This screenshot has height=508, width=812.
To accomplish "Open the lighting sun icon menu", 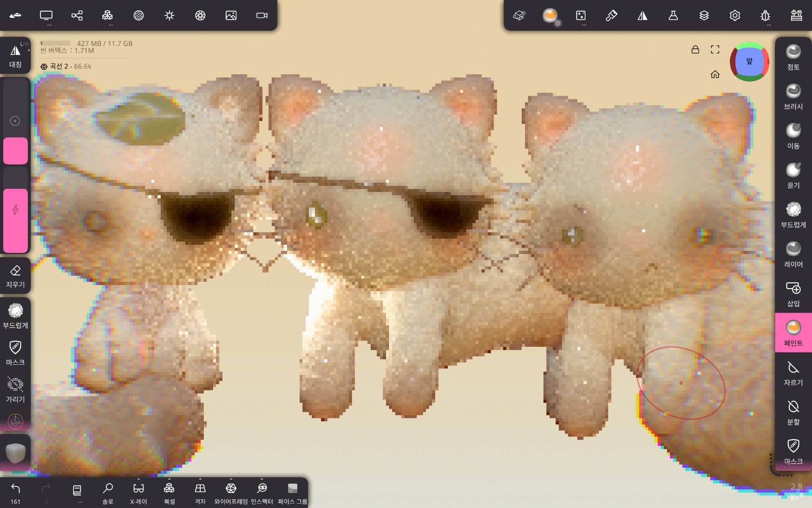I will point(169,15).
